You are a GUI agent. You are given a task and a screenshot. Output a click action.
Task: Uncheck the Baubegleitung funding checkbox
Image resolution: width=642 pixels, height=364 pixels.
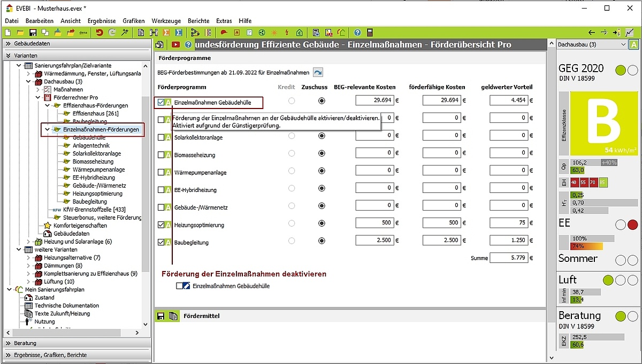pyautogui.click(x=161, y=242)
